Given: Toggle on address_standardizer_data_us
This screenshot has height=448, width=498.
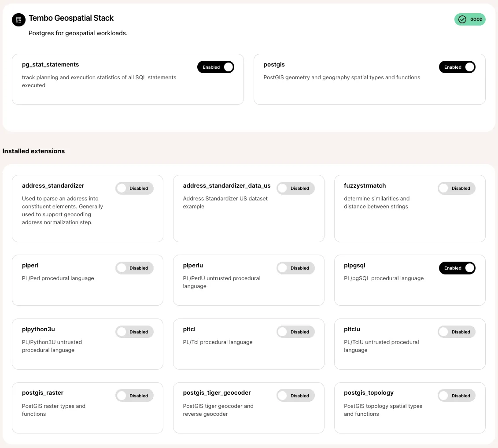Looking at the screenshot, I should [x=295, y=188].
